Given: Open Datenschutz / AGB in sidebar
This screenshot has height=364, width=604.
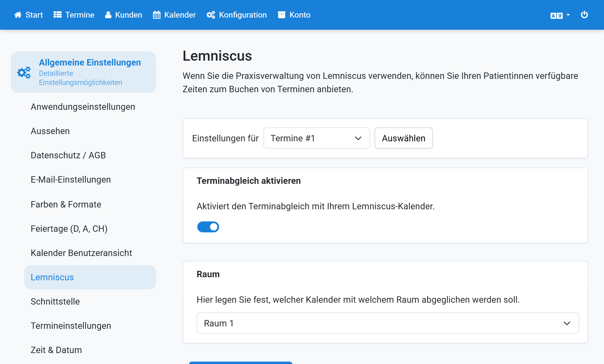Looking at the screenshot, I should point(68,155).
